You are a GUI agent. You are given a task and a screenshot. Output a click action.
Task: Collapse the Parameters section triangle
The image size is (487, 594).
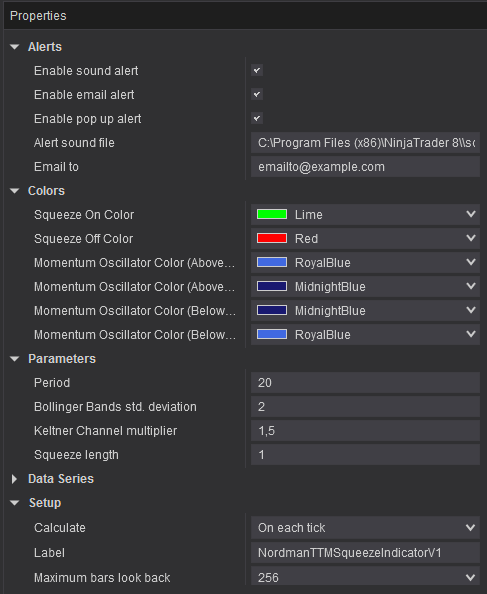tap(15, 359)
